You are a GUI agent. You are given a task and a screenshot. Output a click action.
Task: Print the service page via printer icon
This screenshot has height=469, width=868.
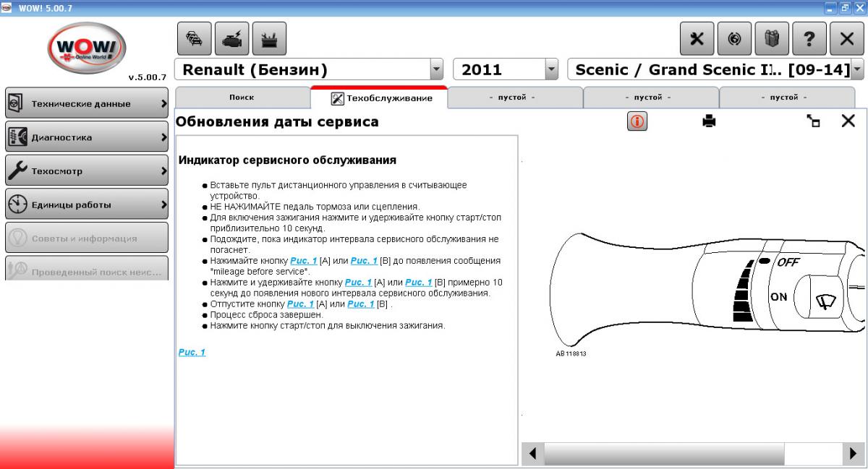coord(709,121)
